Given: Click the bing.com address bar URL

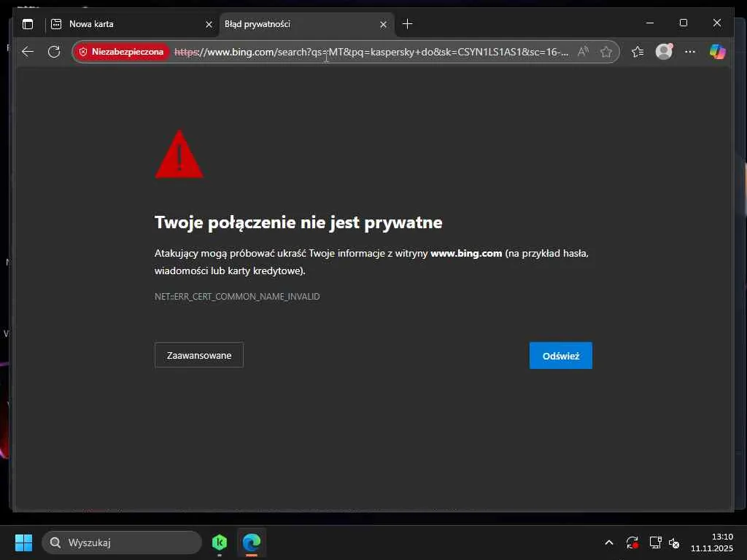Looking at the screenshot, I should tap(371, 52).
